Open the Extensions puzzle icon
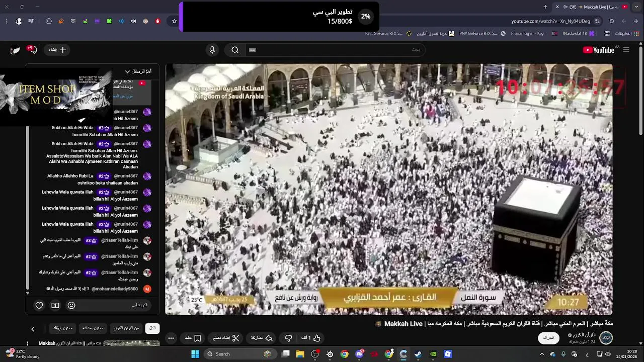644x362 pixels. (49, 21)
